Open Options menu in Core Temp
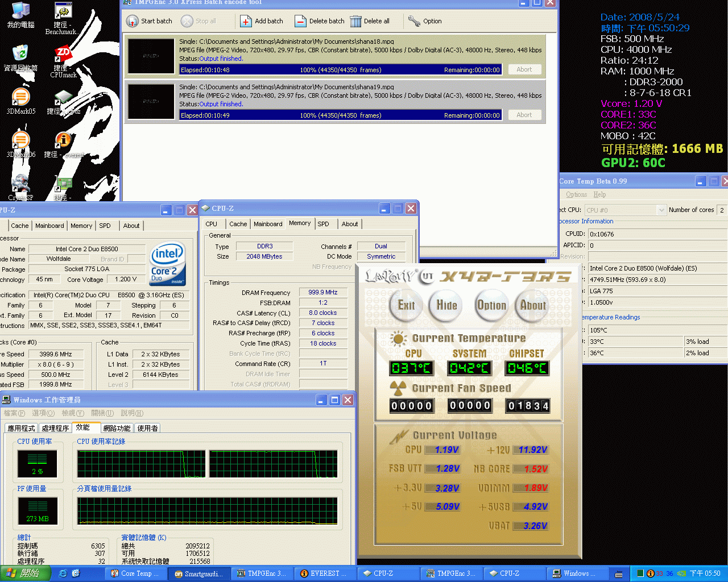Screen dimensions: 728x582 [x=576, y=194]
